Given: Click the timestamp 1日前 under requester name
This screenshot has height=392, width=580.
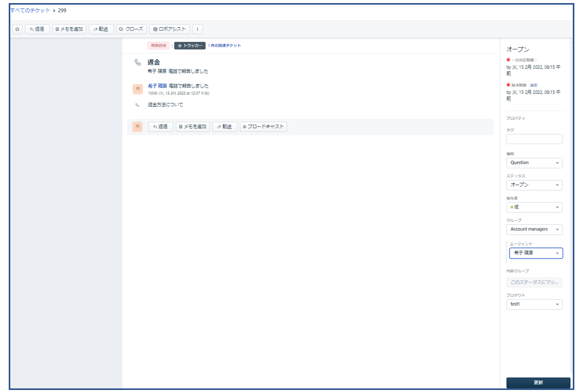Looking at the screenshot, I should tap(179, 93).
